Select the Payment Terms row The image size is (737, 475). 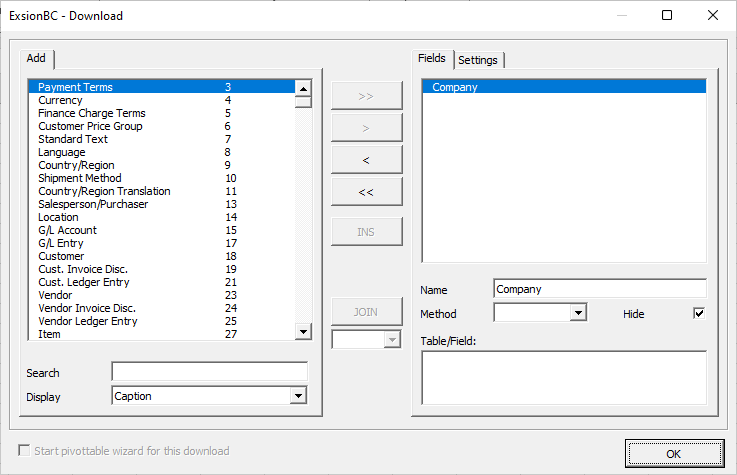click(x=162, y=87)
